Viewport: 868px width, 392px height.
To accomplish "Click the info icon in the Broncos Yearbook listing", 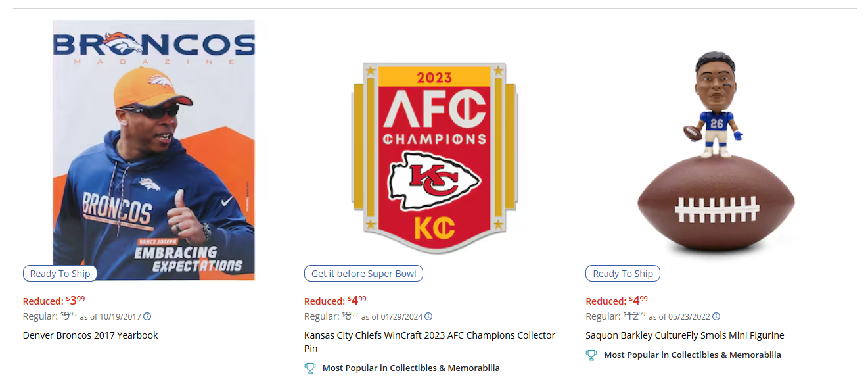I will (147, 316).
